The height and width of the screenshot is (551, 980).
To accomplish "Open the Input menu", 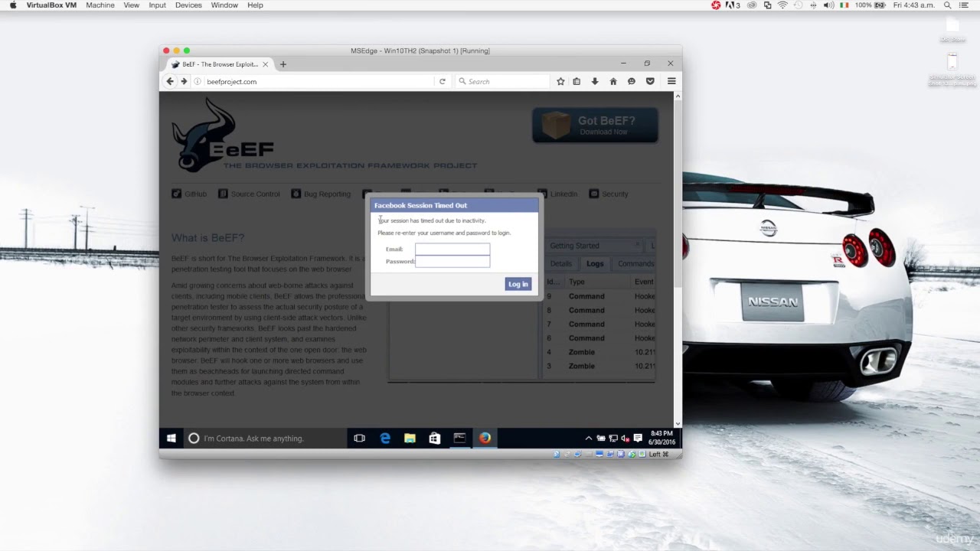I will [x=157, y=5].
